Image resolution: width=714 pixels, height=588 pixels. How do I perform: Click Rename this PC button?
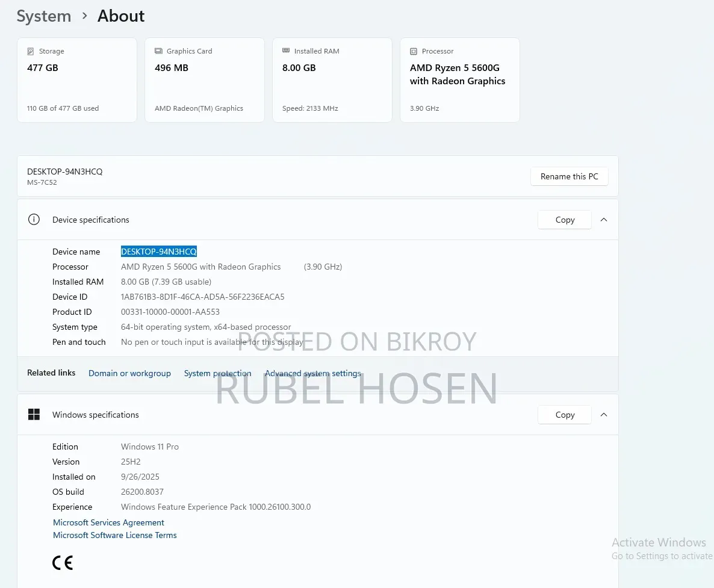tap(569, 176)
